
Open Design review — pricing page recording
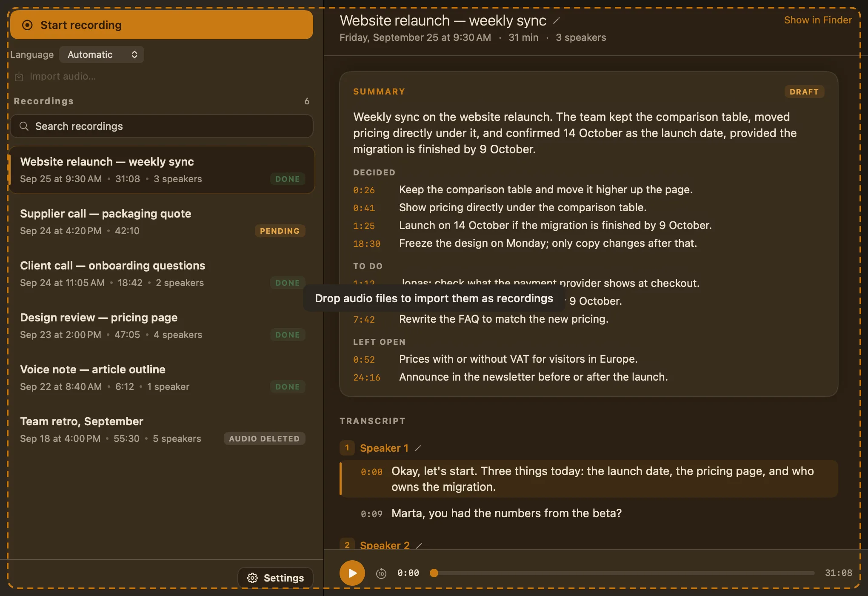162,326
